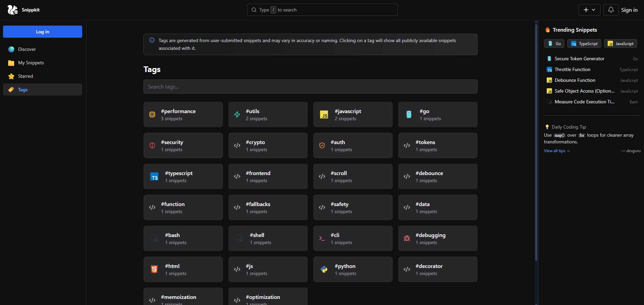The image size is (644, 305).
Task: Open Discover in the sidebar
Action: click(42, 49)
